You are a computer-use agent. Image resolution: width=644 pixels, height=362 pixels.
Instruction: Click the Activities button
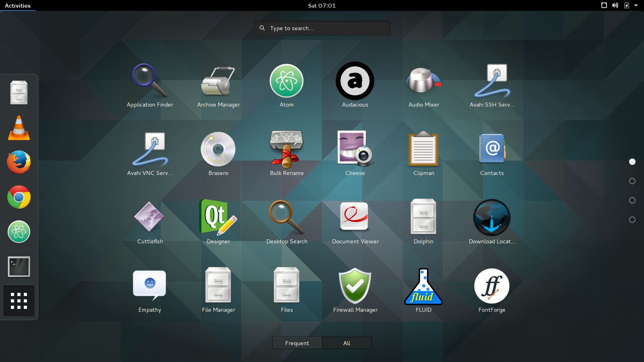pyautogui.click(x=18, y=6)
